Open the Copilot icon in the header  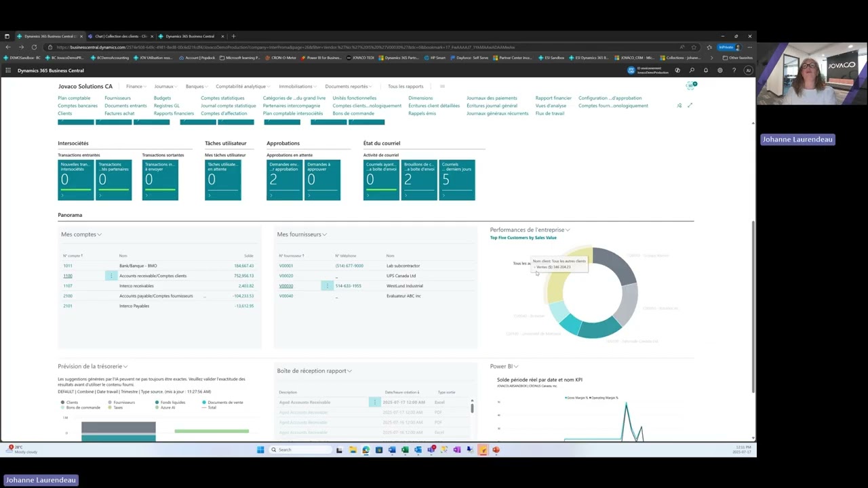click(x=677, y=70)
